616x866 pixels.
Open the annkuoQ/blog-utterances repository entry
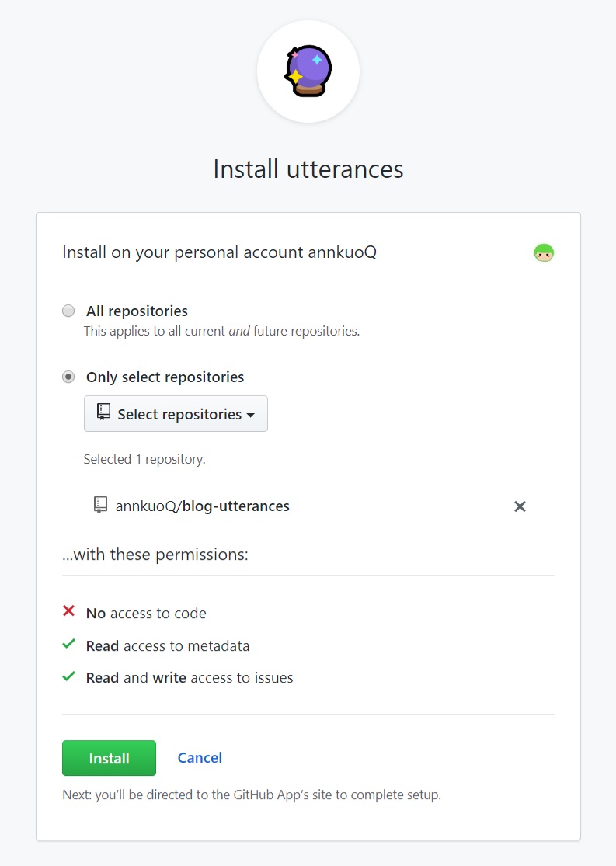[x=202, y=506]
